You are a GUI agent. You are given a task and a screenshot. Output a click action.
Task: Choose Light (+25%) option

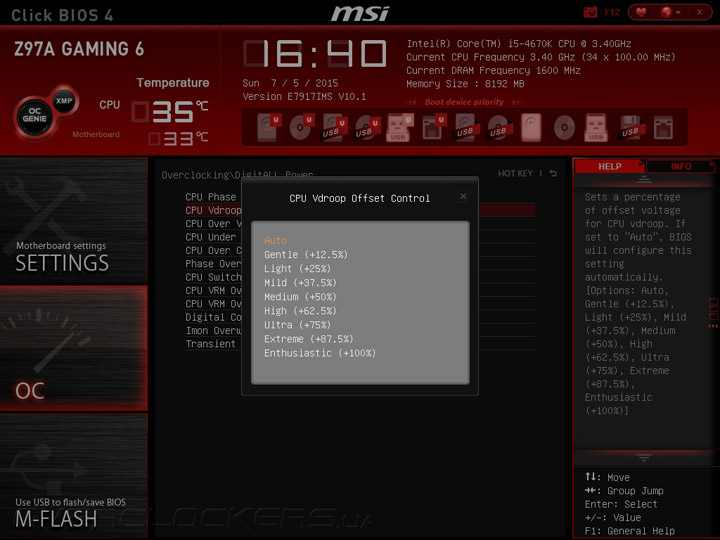click(298, 269)
